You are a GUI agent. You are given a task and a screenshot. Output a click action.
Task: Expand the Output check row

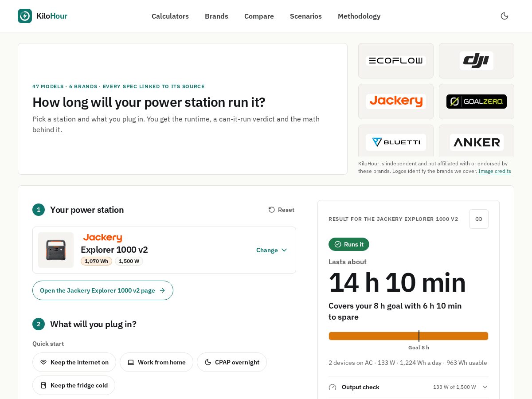408,387
